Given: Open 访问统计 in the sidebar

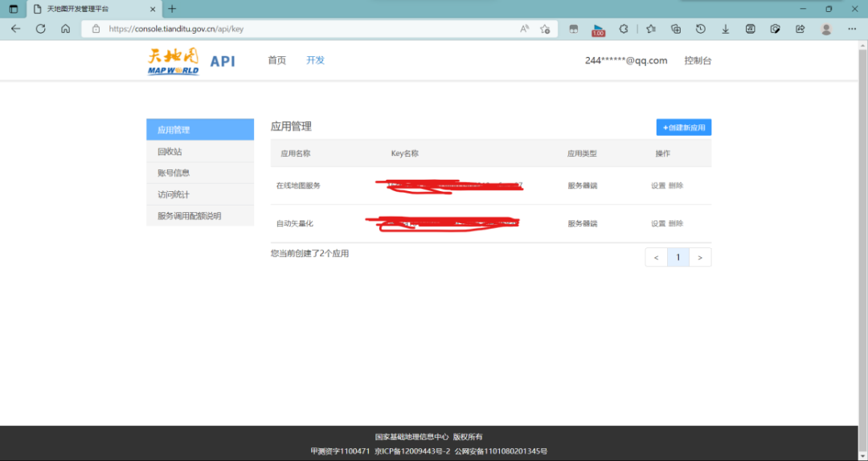Looking at the screenshot, I should pyautogui.click(x=200, y=194).
